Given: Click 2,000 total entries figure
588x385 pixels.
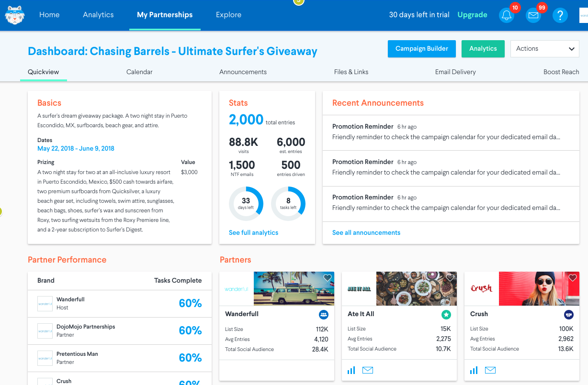Looking at the screenshot, I should tap(246, 120).
